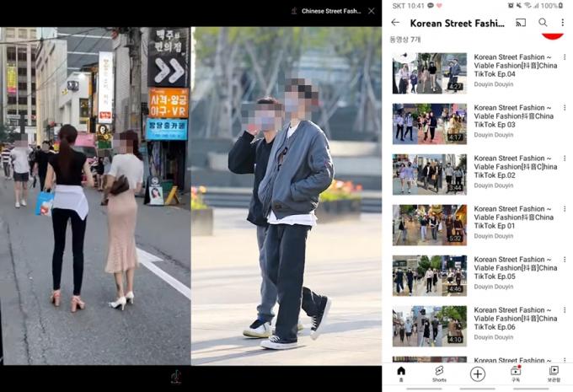The width and height of the screenshot is (573, 392).
Task: Open the options menu for the Ep.03 video
Action: [x=565, y=109]
